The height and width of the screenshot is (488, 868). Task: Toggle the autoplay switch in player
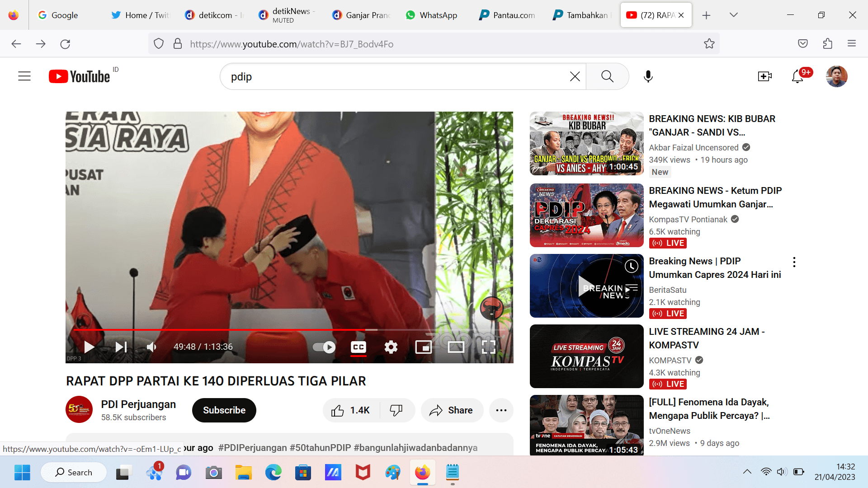point(324,347)
